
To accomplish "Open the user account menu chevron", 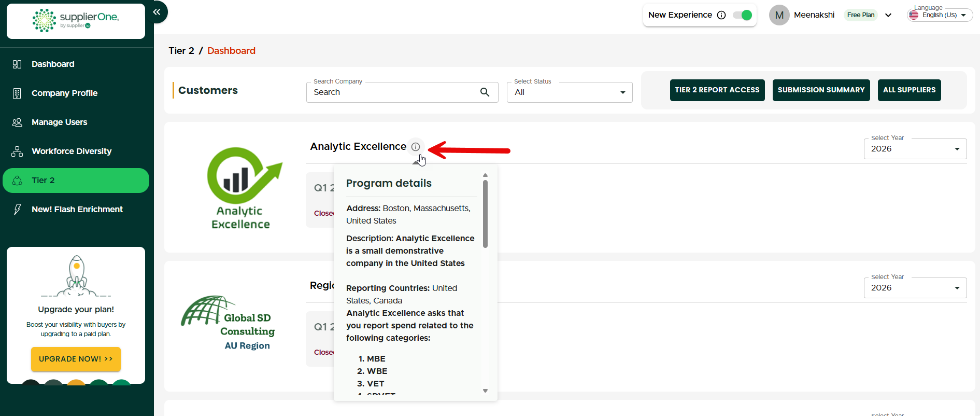I will point(888,15).
